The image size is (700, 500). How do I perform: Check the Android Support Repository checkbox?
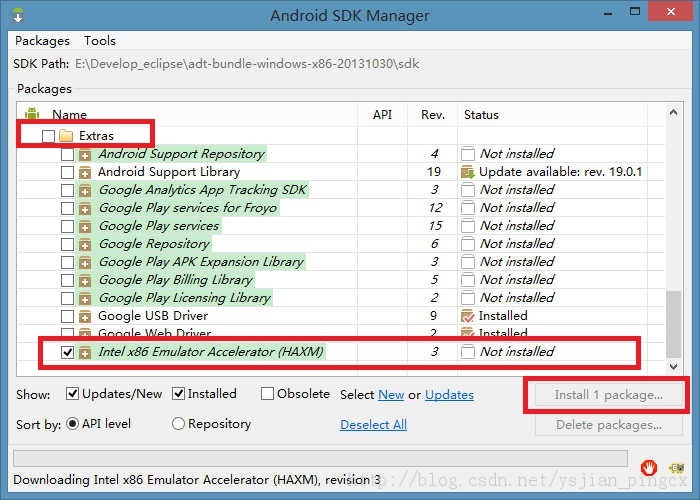pos(67,154)
